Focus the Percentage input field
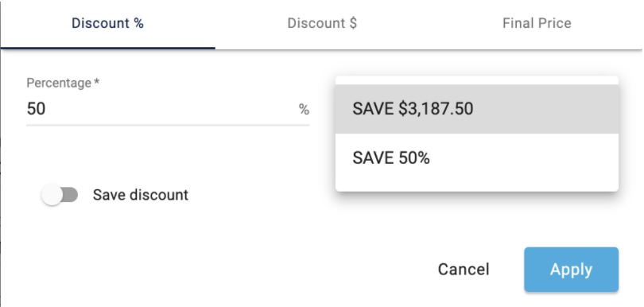Image resolution: width=644 pixels, height=307 pixels. pyautogui.click(x=168, y=109)
